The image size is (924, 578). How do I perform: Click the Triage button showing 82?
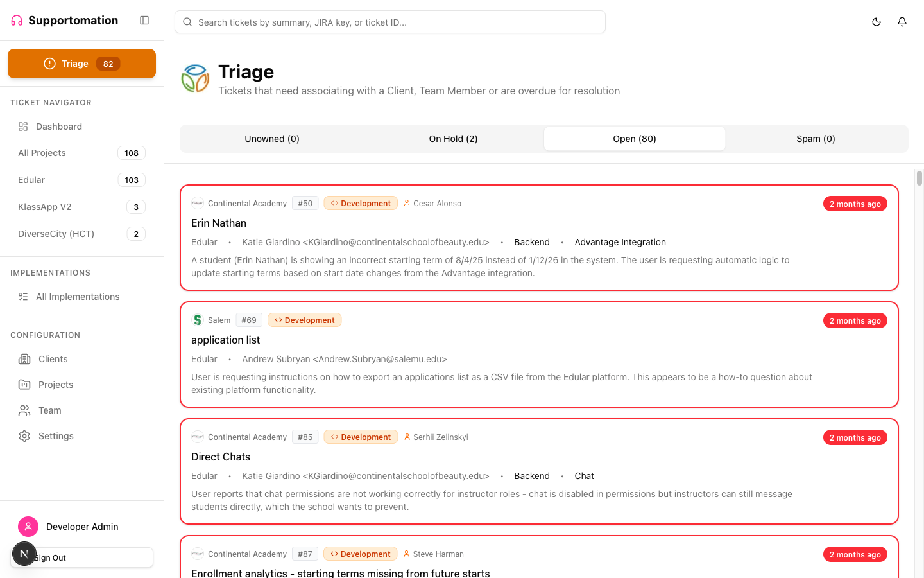(x=81, y=64)
